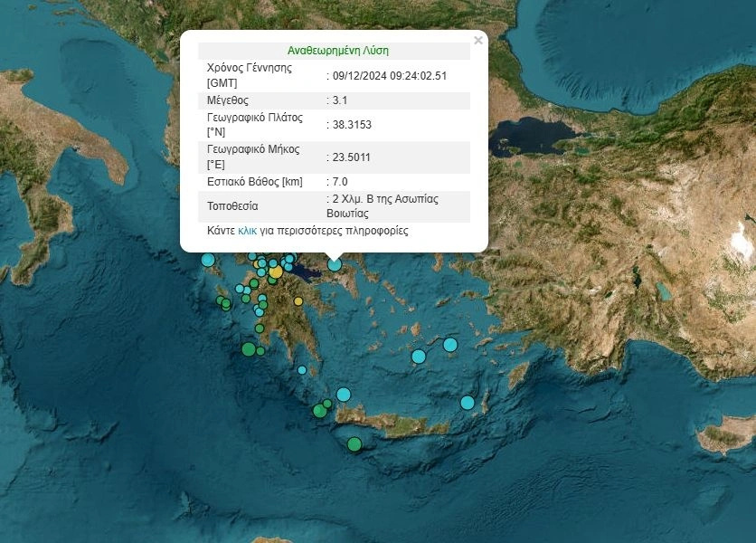Select the isolated cyan marker left of the popup
756x543 pixels.
208,260
